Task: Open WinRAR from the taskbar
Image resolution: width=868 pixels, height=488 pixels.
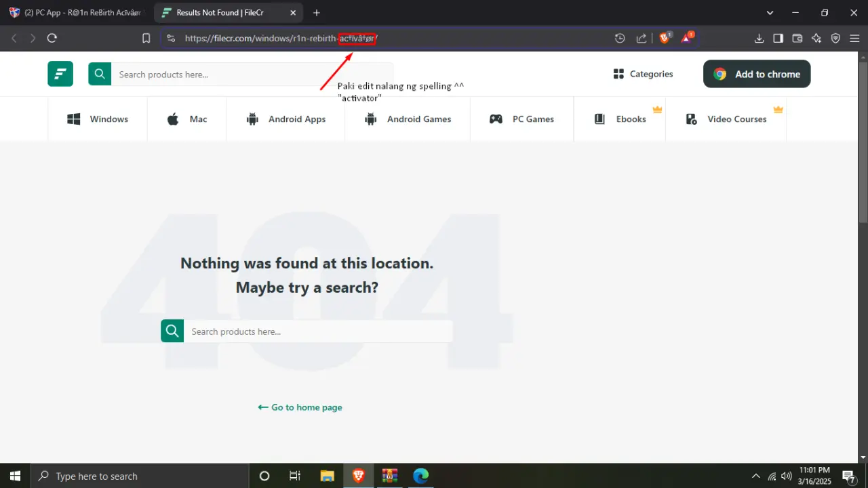Action: pyautogui.click(x=389, y=476)
